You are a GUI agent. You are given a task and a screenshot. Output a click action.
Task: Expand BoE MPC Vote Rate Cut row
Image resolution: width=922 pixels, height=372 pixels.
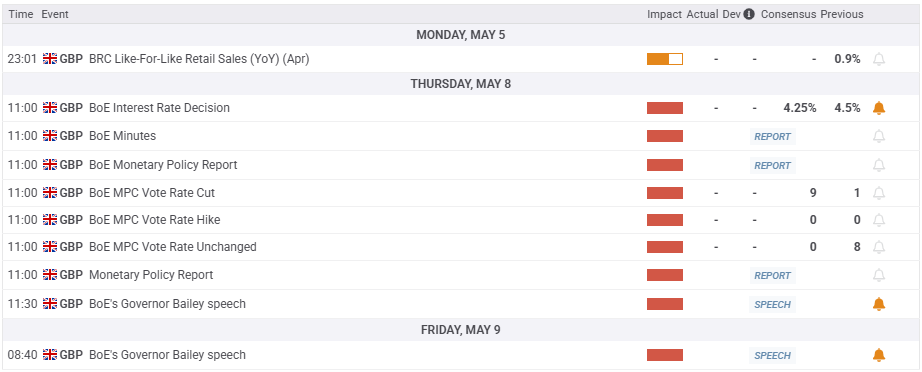[461, 193]
